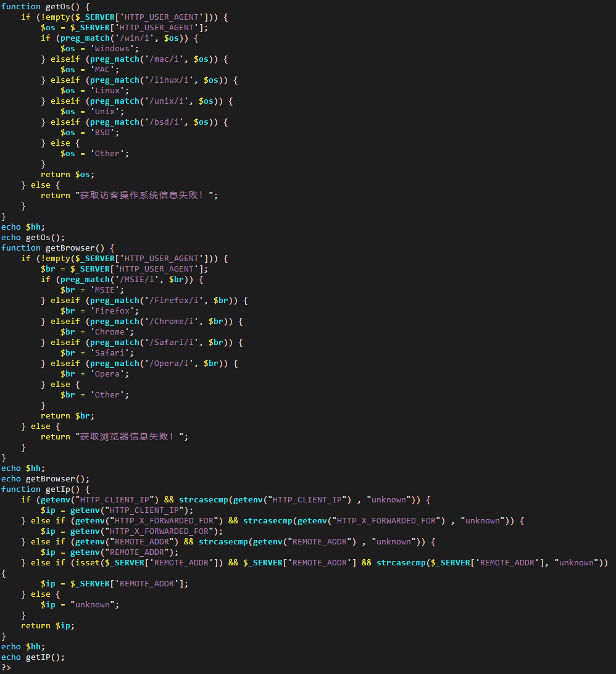Click the 'isset' keyword in getIp
This screenshot has width=616, height=674.
point(88,563)
